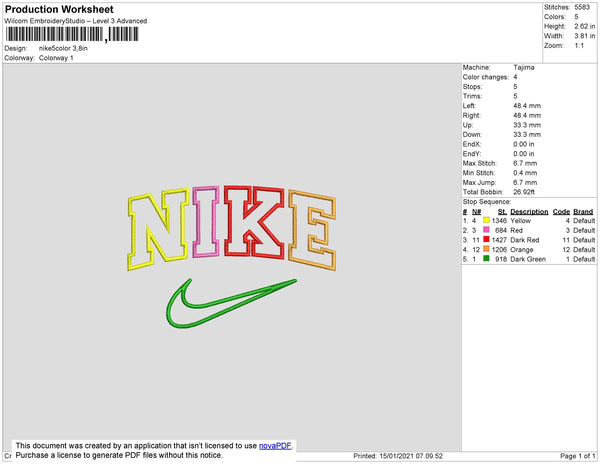
Task: Select the pink Red thread swatch
Action: 486,230
